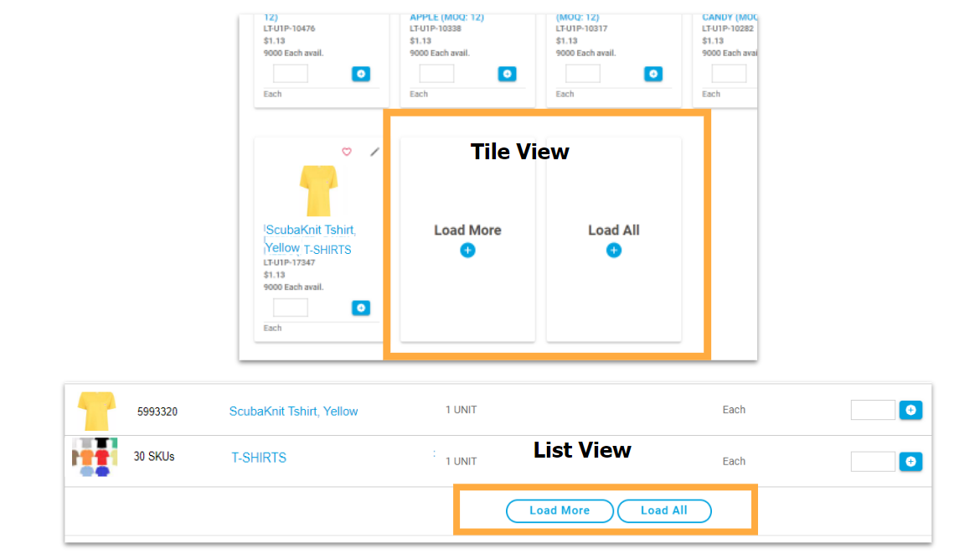980x554 pixels.
Task: Open the T-SHIRTS category link in list view
Action: click(257, 458)
